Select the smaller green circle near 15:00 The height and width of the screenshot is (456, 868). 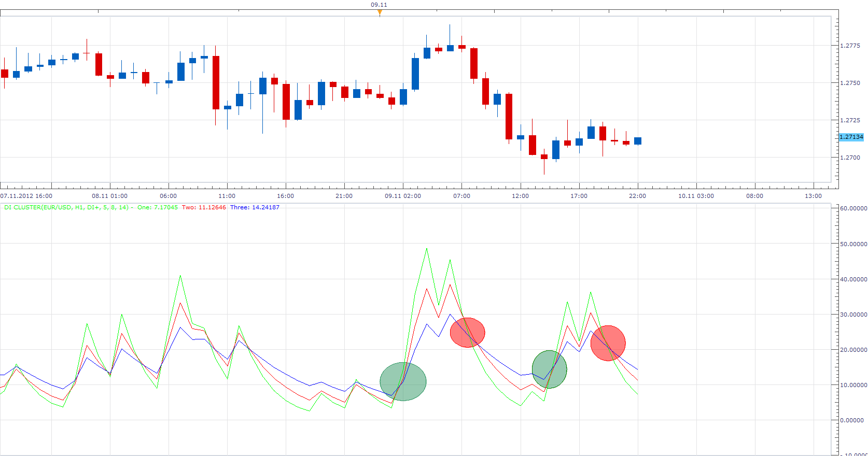tap(549, 369)
